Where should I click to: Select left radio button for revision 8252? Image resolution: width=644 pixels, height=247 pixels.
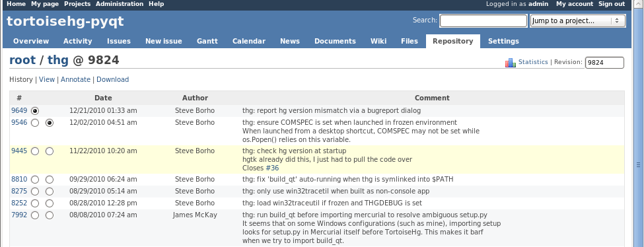(x=35, y=203)
